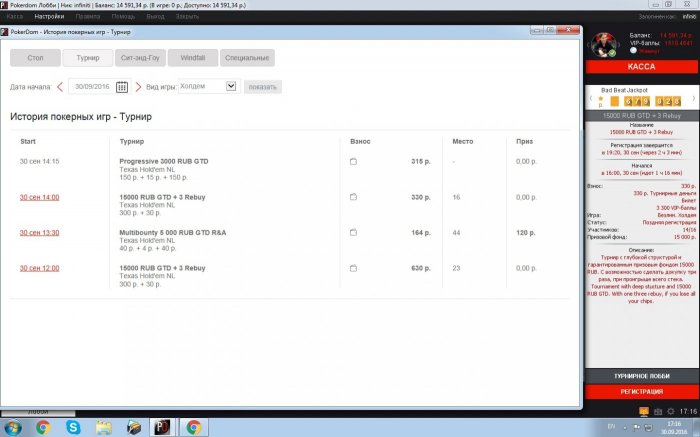Click the 164 р. buy-in value
Viewport: 700px width, 437px height.
[421, 233]
